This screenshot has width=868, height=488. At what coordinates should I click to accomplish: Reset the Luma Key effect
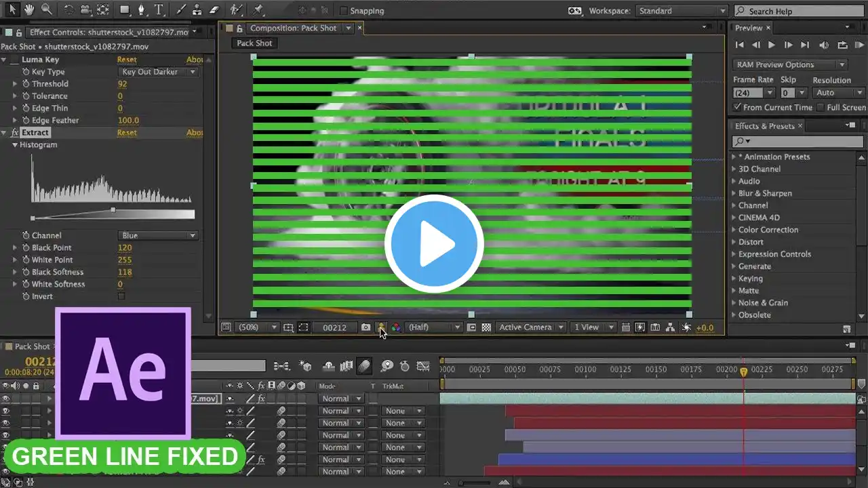point(127,60)
